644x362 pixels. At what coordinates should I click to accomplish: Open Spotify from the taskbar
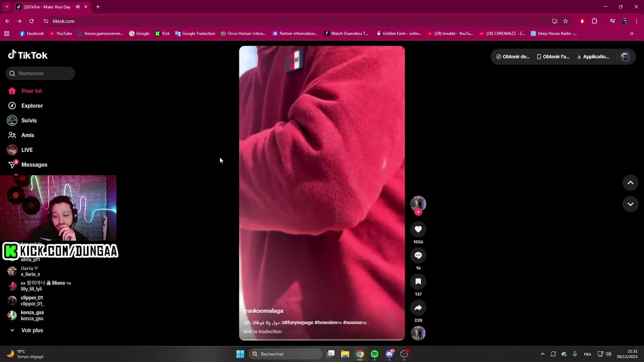point(374,354)
